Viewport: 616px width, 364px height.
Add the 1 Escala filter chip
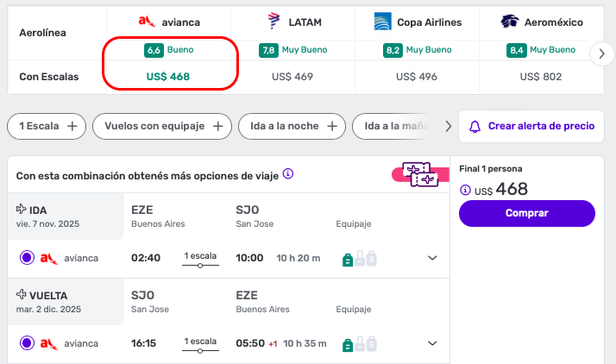tap(47, 126)
